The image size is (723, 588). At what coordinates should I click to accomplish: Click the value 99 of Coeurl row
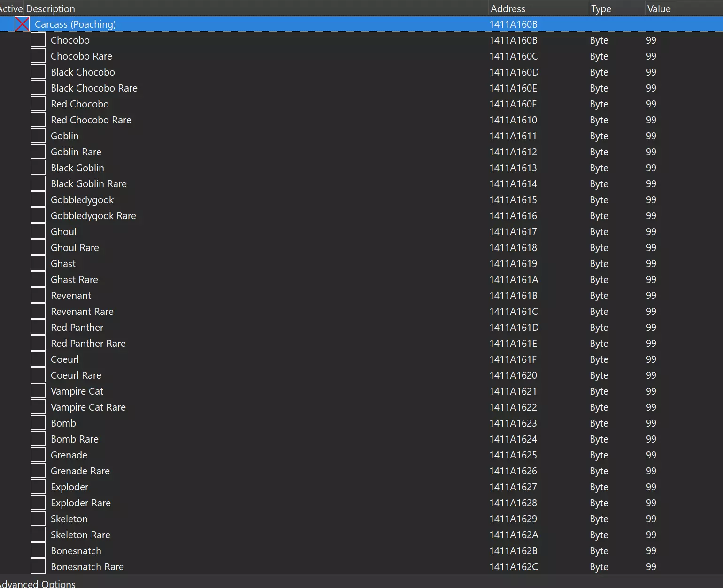pyautogui.click(x=651, y=359)
